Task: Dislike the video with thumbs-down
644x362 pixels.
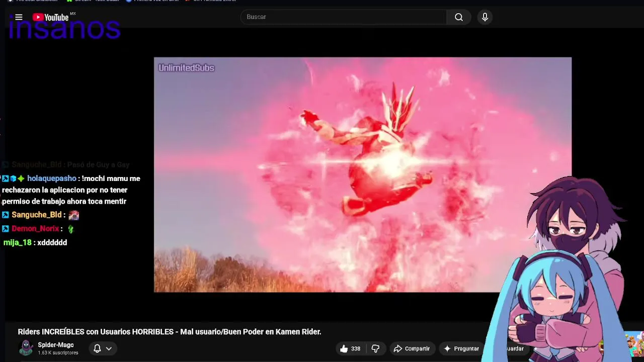Action: [x=375, y=348]
